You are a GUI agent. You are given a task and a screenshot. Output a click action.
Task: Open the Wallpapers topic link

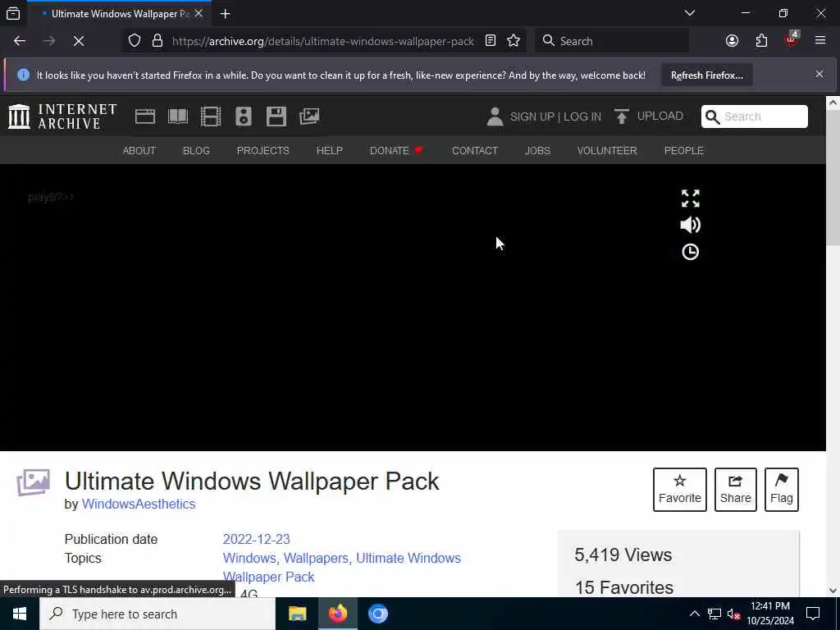click(316, 558)
